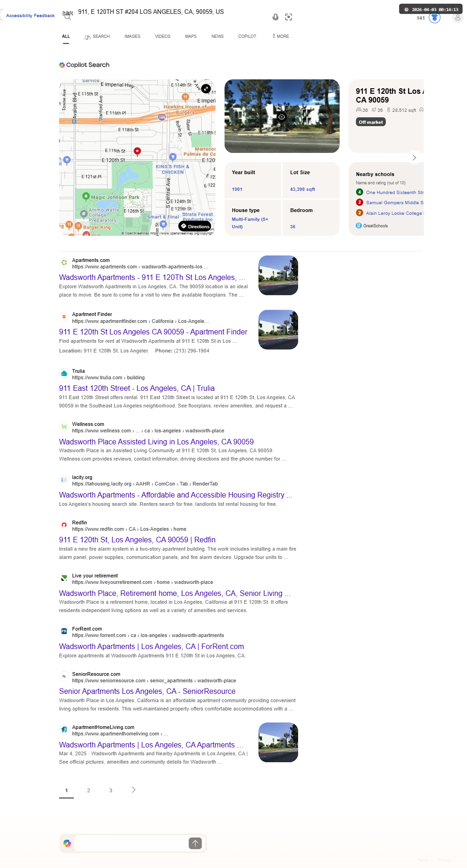Switch to the COPILOT tab
Image resolution: width=467 pixels, height=868 pixels.
[247, 36]
